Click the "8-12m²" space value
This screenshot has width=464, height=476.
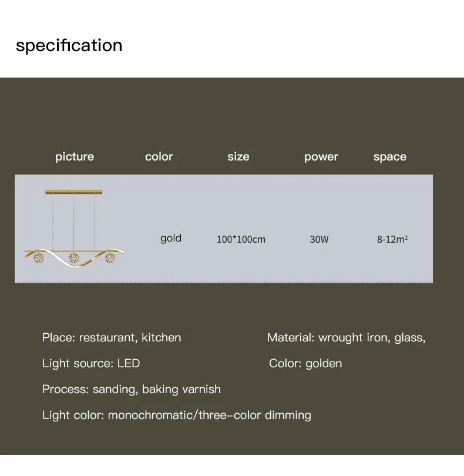pyautogui.click(x=392, y=239)
